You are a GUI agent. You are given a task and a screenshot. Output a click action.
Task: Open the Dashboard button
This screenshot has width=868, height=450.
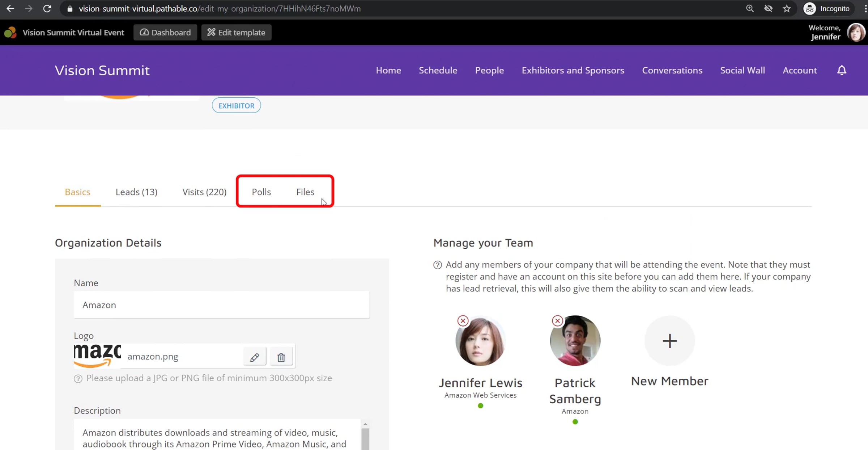click(165, 33)
